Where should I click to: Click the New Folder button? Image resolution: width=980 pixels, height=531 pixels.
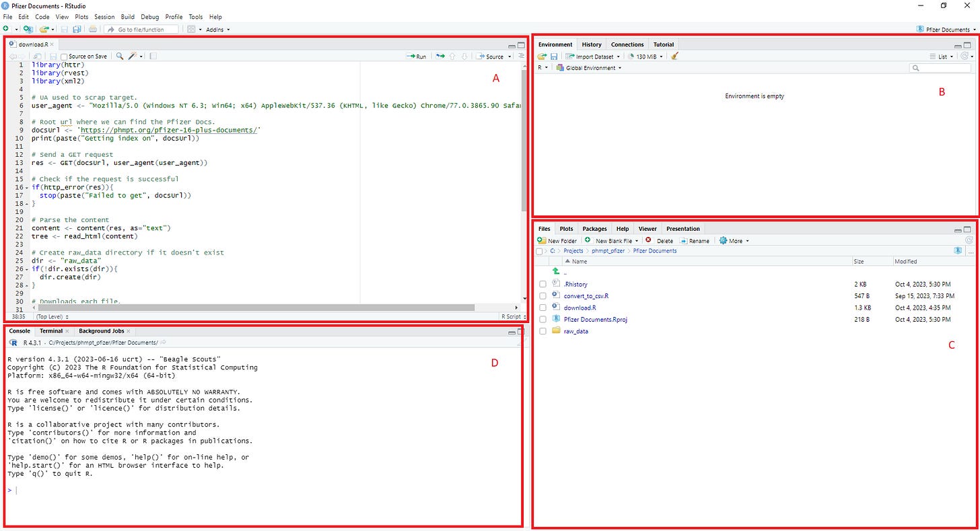557,240
